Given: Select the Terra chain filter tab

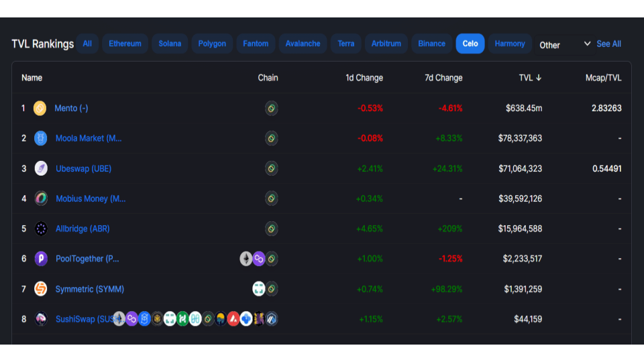Looking at the screenshot, I should (346, 44).
